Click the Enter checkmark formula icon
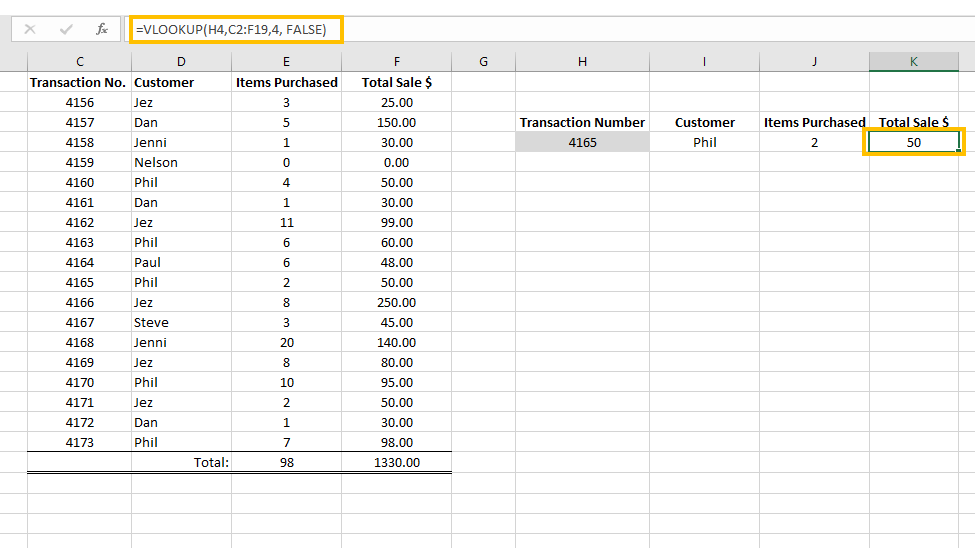This screenshot has height=548, width=975. coord(66,29)
